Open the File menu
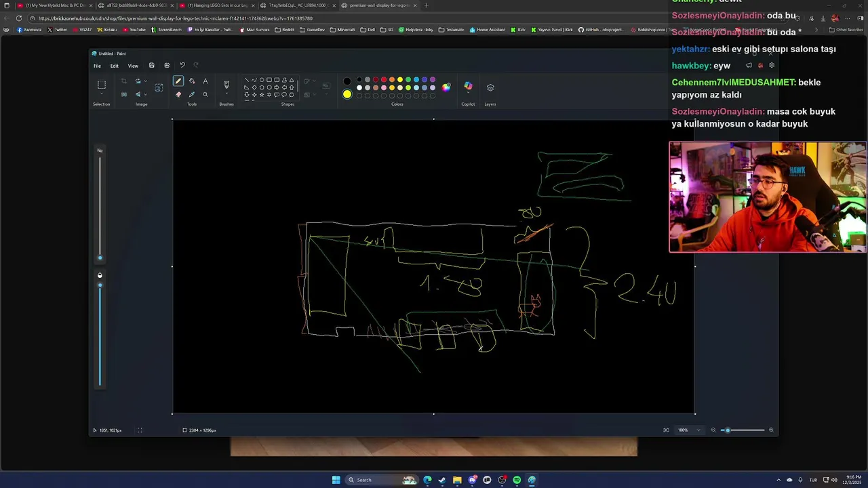868x488 pixels. (x=97, y=66)
